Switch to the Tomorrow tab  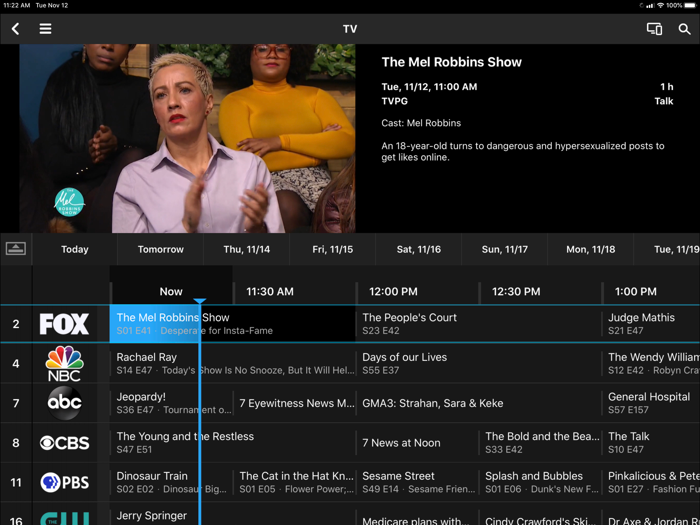pos(161,249)
